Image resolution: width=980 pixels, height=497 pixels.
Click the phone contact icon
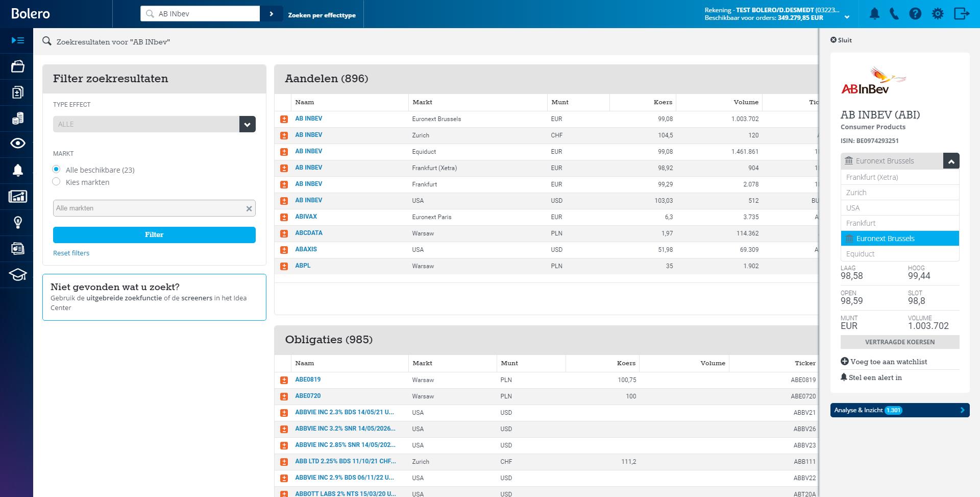(894, 14)
